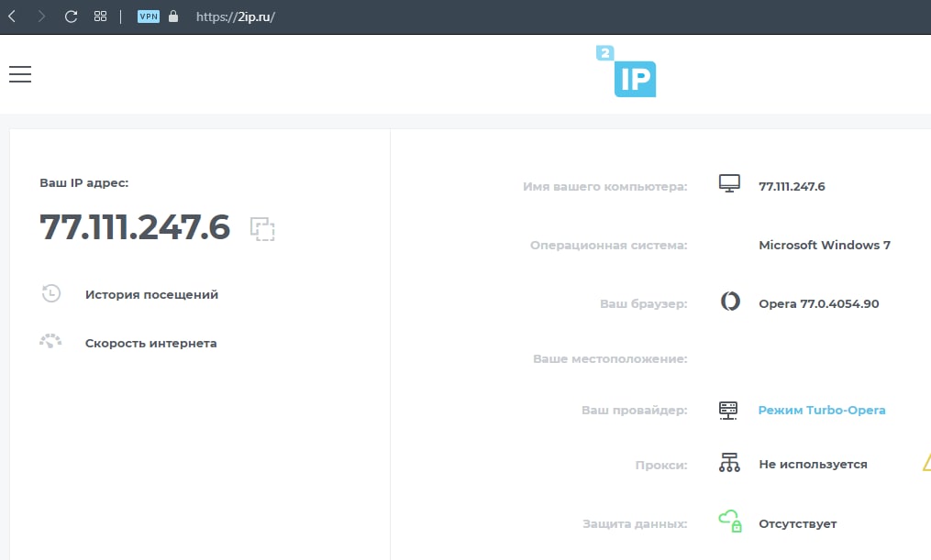931x560 pixels.
Task: Click the computer monitor icon
Action: pos(730,183)
